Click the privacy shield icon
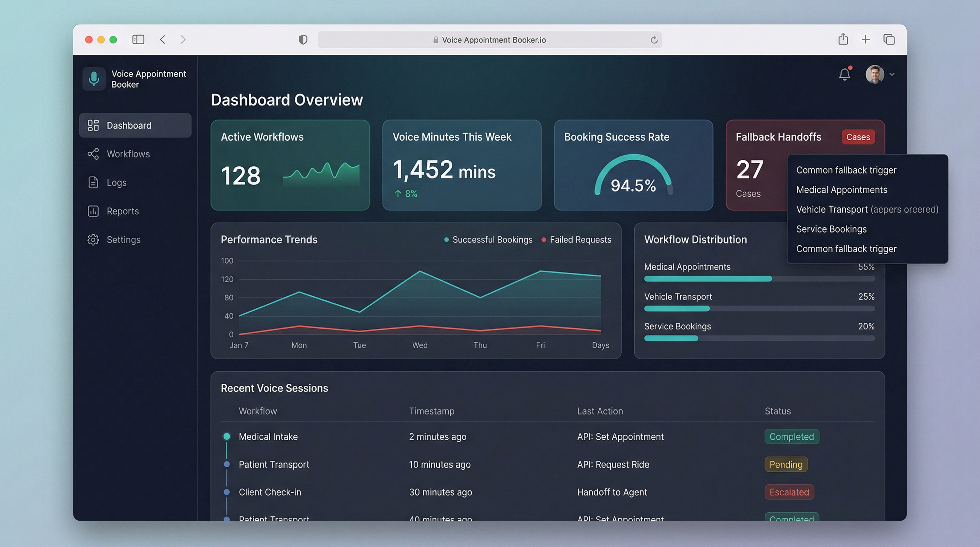This screenshot has height=547, width=980. tap(303, 40)
